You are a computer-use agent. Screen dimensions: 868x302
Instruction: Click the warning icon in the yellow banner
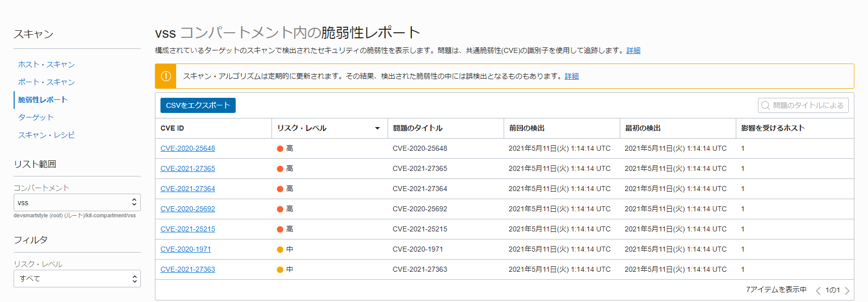pos(166,76)
